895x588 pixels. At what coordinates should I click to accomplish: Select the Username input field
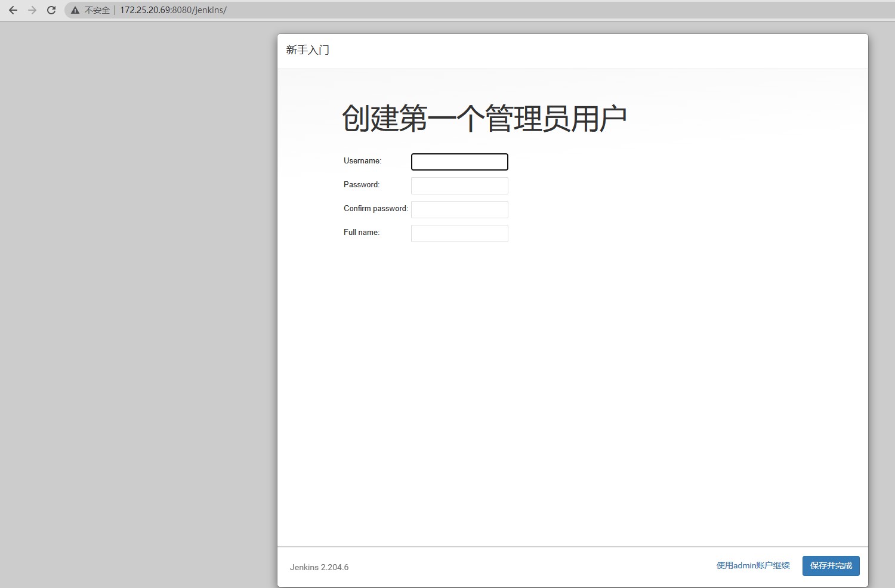click(x=459, y=162)
